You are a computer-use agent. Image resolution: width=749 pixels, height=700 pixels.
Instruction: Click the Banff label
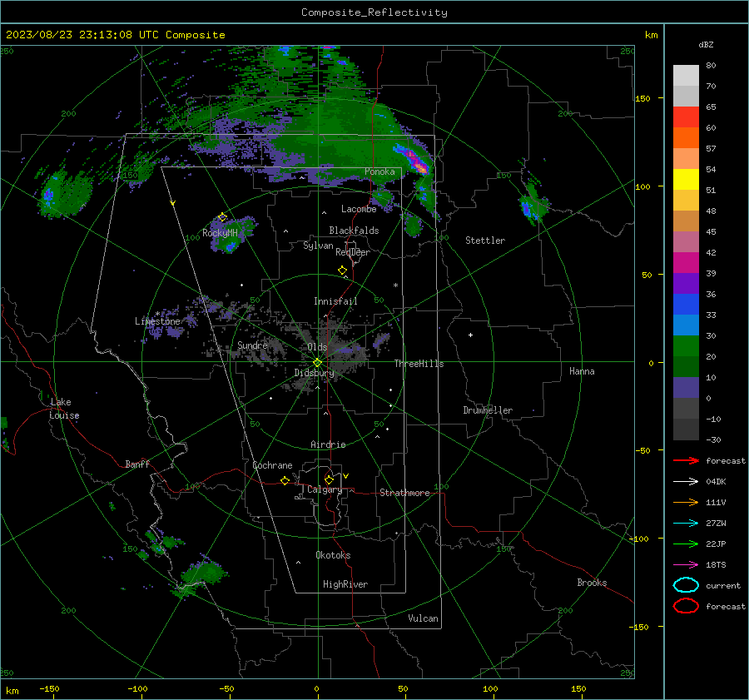click(137, 464)
